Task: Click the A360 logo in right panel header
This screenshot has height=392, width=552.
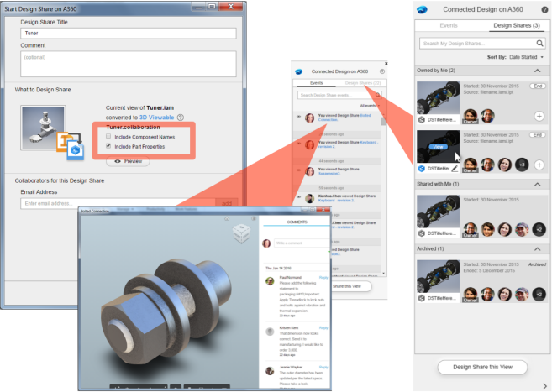Action: (x=422, y=10)
